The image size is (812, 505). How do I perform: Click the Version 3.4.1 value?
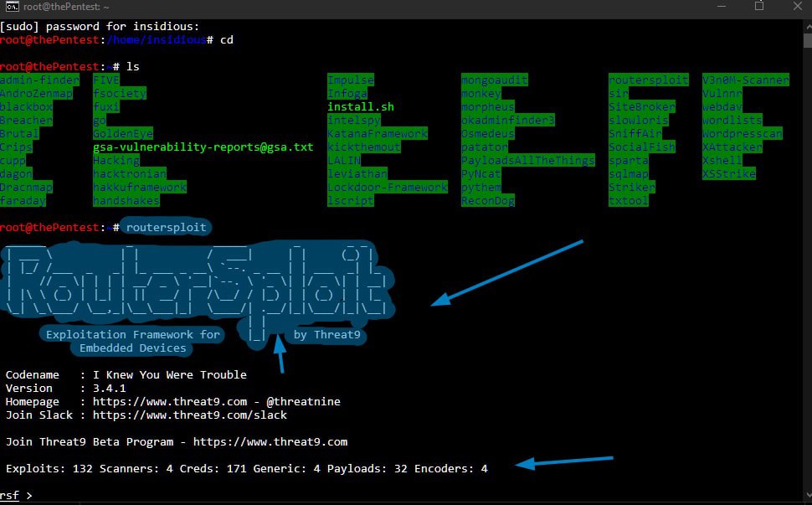point(110,388)
